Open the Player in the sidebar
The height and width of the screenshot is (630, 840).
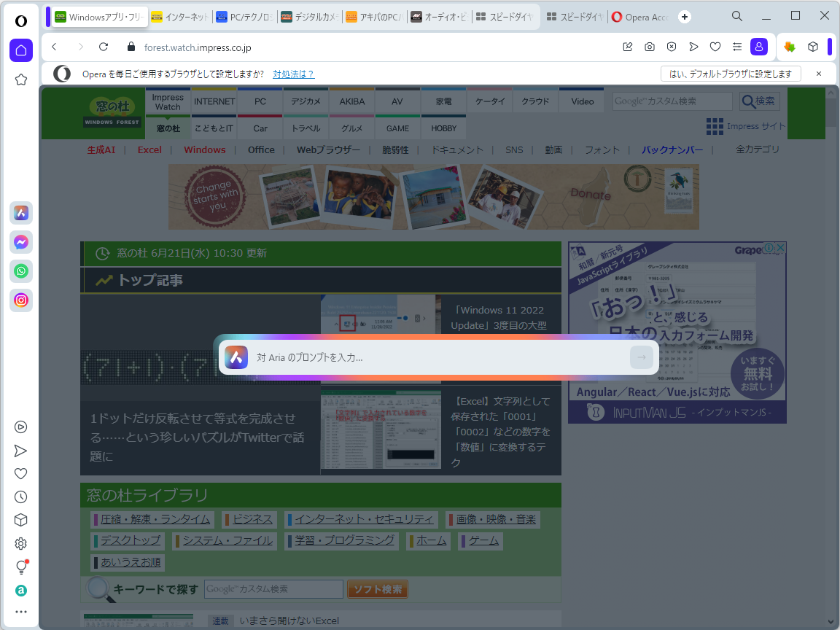20,427
